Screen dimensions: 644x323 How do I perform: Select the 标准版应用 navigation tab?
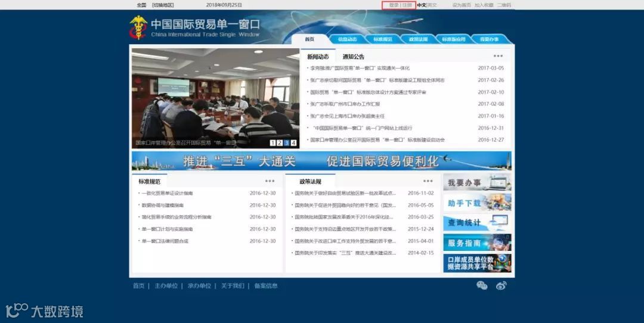(x=453, y=39)
